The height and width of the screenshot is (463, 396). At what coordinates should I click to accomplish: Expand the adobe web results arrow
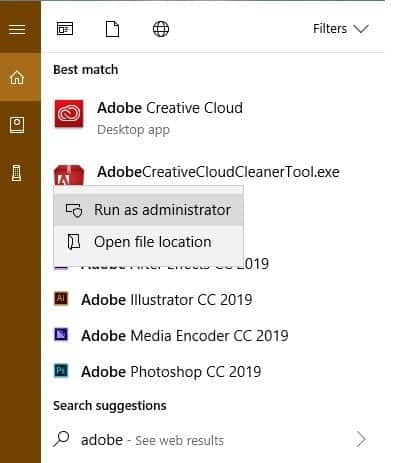click(361, 439)
